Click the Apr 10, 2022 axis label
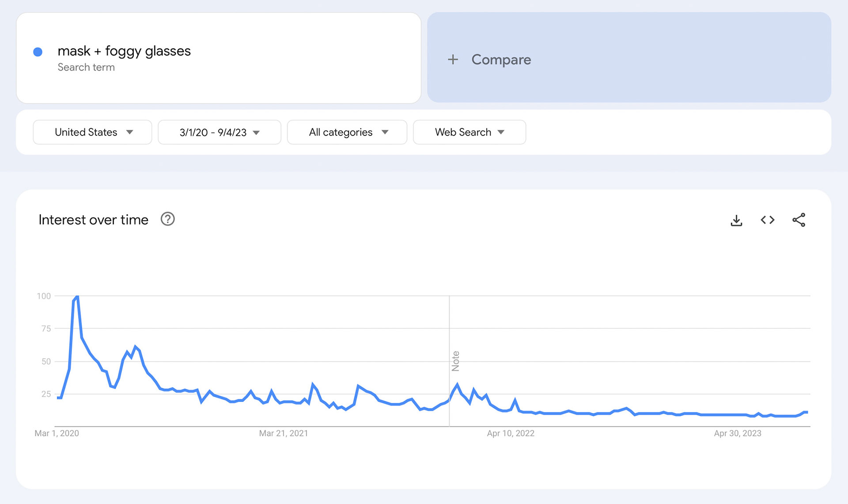The width and height of the screenshot is (848, 504). pos(511,433)
